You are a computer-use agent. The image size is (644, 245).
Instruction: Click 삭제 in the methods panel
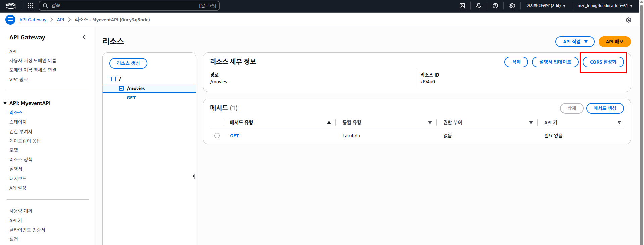[x=572, y=108]
